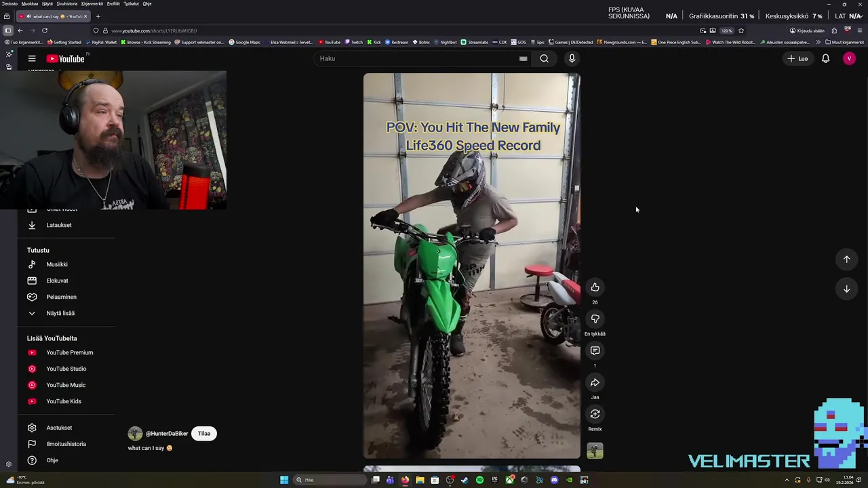This screenshot has width=868, height=488.
Task: Open Muut kirjanmerkit folder
Action: click(844, 42)
